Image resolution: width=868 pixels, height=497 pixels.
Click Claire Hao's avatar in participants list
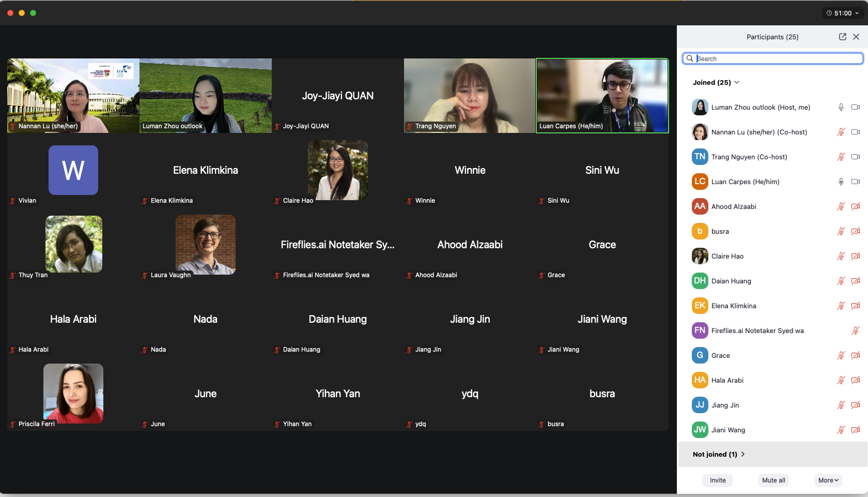700,256
